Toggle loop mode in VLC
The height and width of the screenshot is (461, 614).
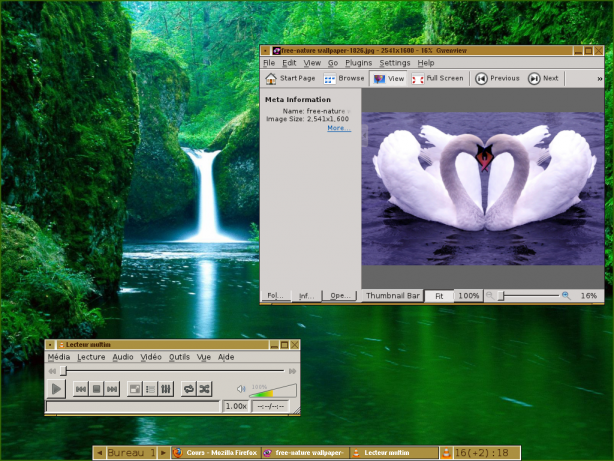click(x=189, y=389)
